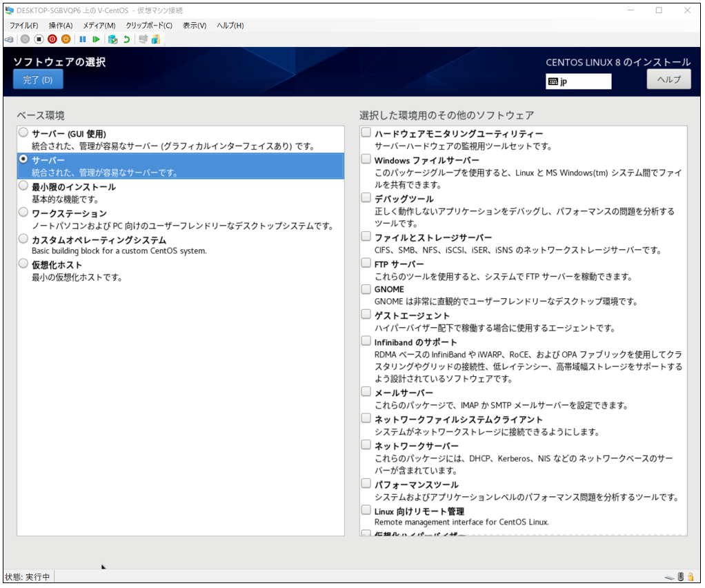Enable the ゲストエージェント checkbox
This screenshot has width=705, height=588.
pos(366,315)
